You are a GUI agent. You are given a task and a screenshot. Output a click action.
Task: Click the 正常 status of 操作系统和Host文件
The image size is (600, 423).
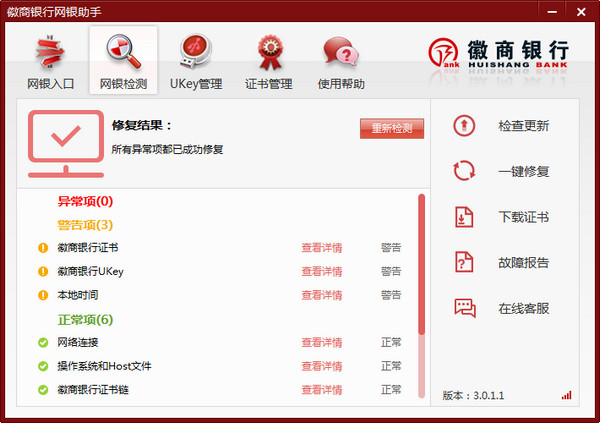(391, 366)
